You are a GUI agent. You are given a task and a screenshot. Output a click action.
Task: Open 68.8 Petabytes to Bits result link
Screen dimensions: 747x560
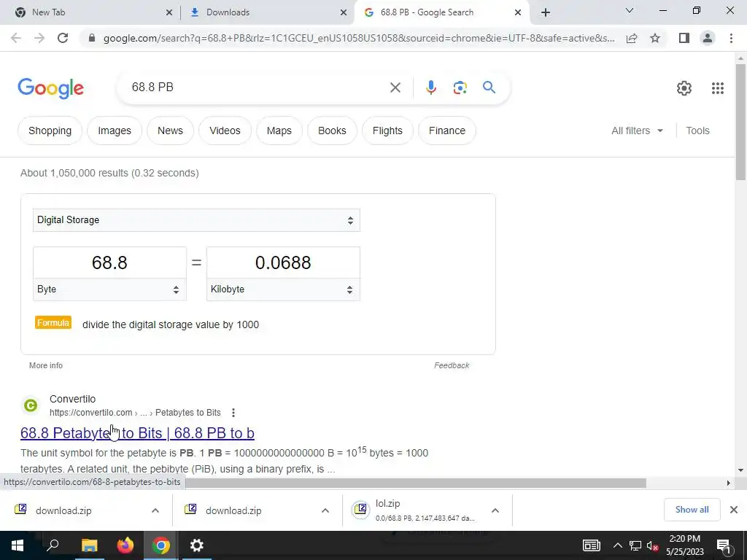coord(137,433)
